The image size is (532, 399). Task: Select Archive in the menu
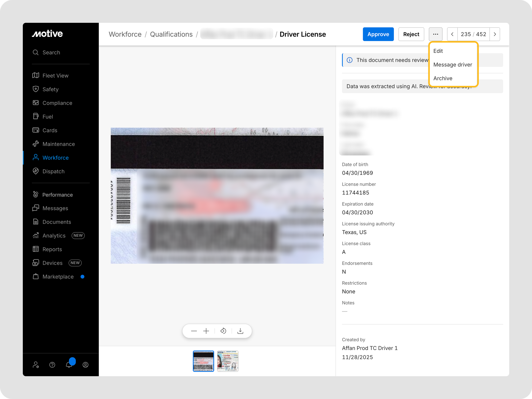pyautogui.click(x=443, y=78)
